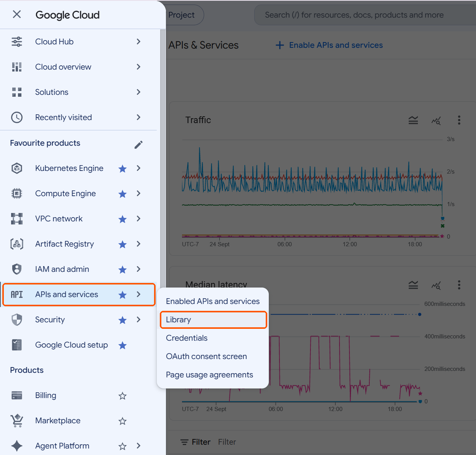Click Enable APIs and services link
The height and width of the screenshot is (455, 476).
tap(329, 45)
